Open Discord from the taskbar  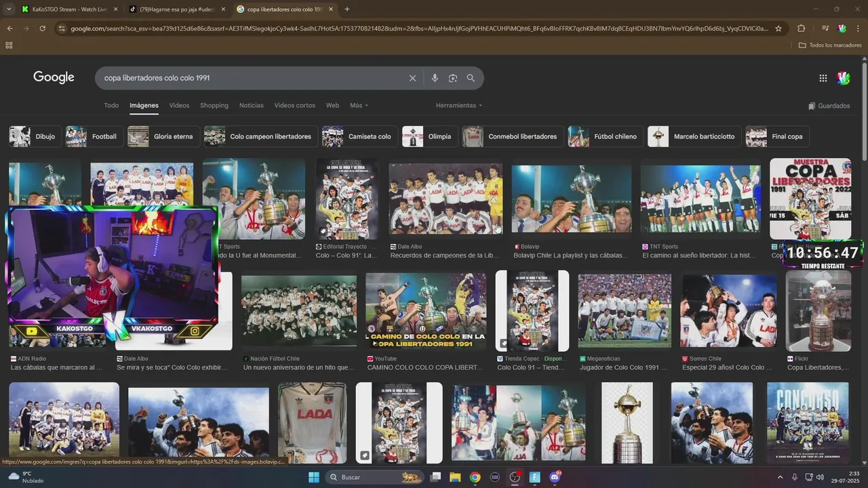point(555,477)
